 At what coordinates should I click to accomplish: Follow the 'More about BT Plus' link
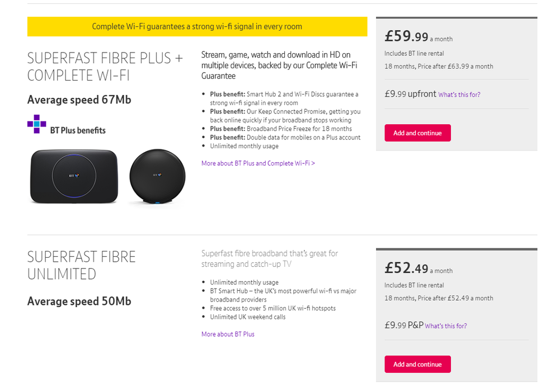point(228,334)
